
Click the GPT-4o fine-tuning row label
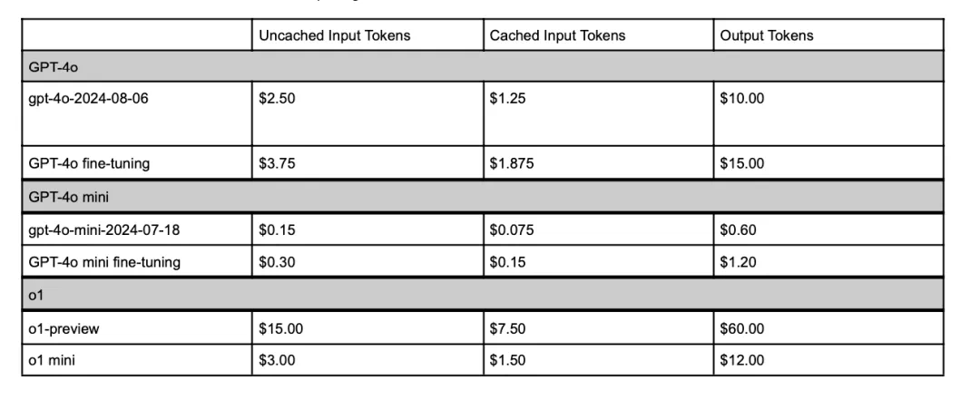click(89, 164)
